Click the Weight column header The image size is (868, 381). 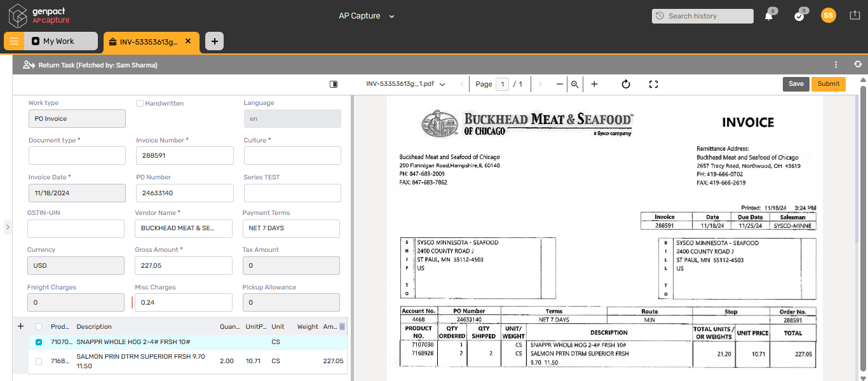click(308, 327)
